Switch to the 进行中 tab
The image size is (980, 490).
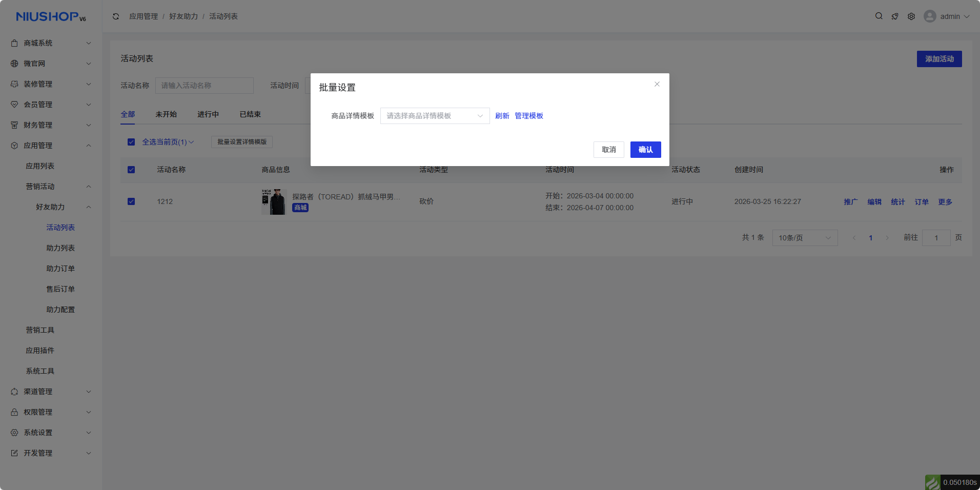[208, 114]
